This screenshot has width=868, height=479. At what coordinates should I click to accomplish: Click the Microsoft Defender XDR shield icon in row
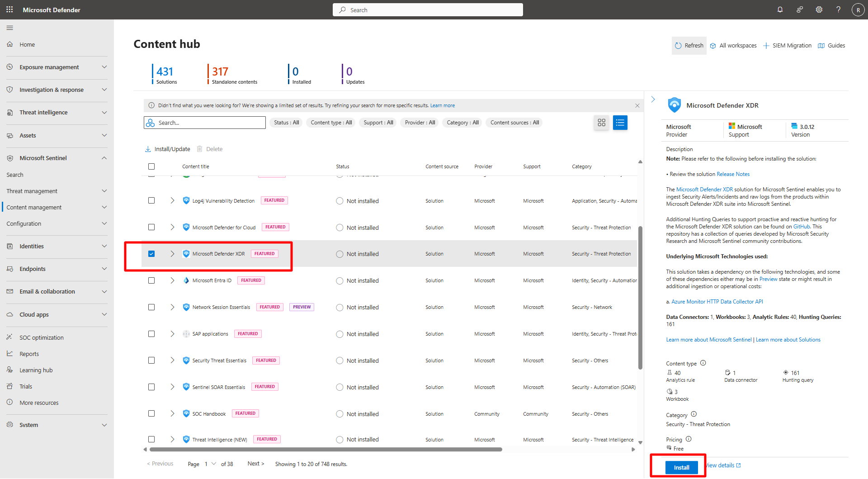pyautogui.click(x=186, y=254)
